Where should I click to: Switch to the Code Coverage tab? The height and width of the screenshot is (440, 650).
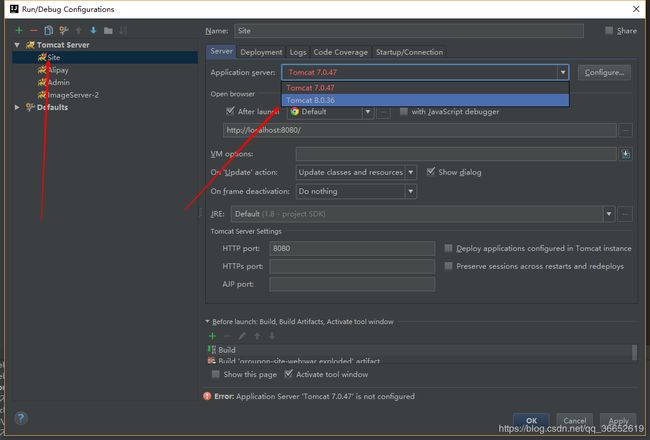tap(341, 52)
